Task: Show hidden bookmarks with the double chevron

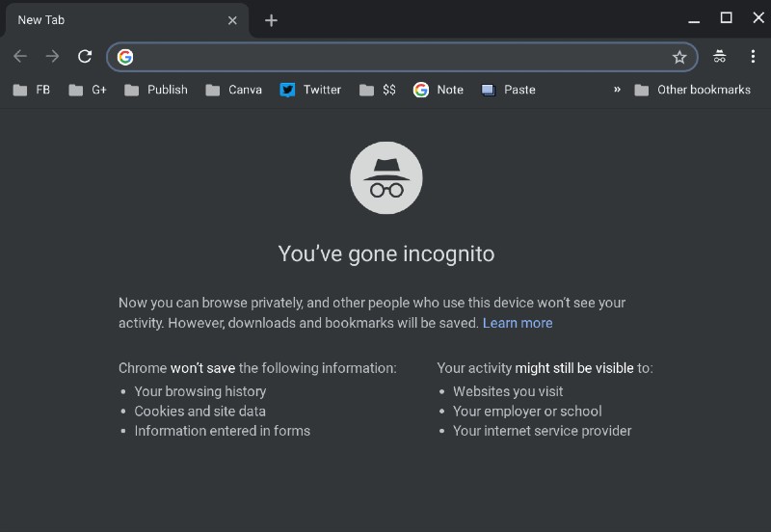Action: (x=617, y=90)
